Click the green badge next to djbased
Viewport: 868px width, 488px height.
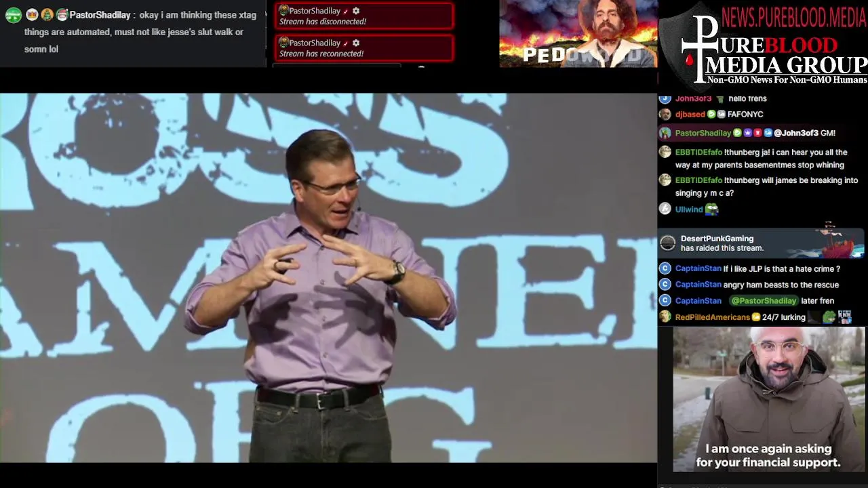711,115
